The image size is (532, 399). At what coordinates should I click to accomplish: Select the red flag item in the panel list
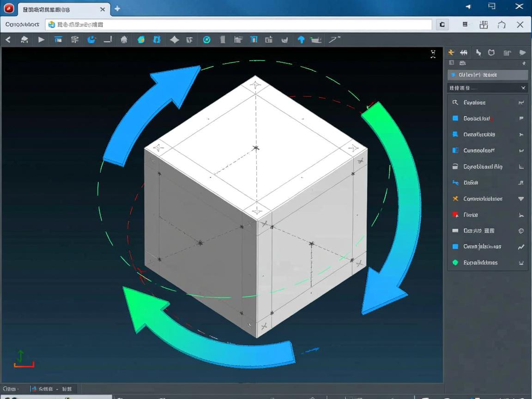(455, 215)
